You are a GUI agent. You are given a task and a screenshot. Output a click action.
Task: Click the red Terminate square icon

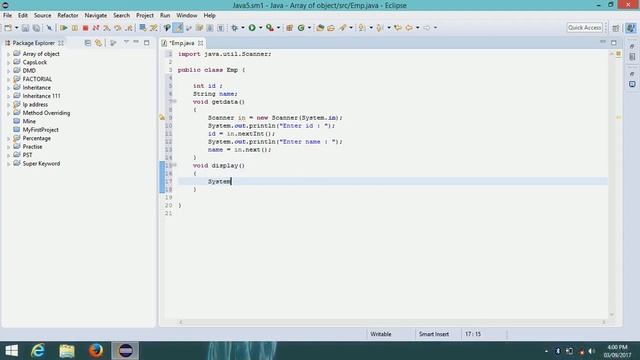(85, 28)
